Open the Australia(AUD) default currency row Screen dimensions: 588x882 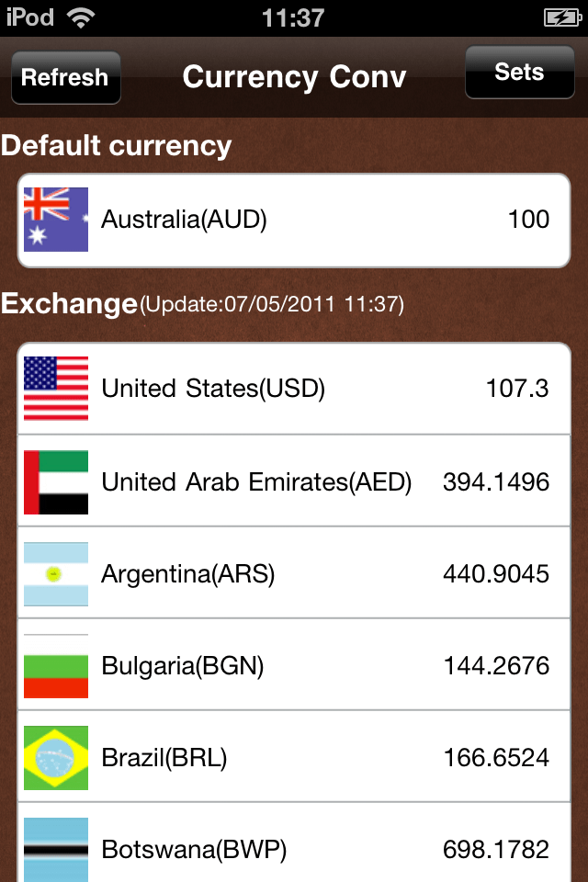(x=294, y=220)
